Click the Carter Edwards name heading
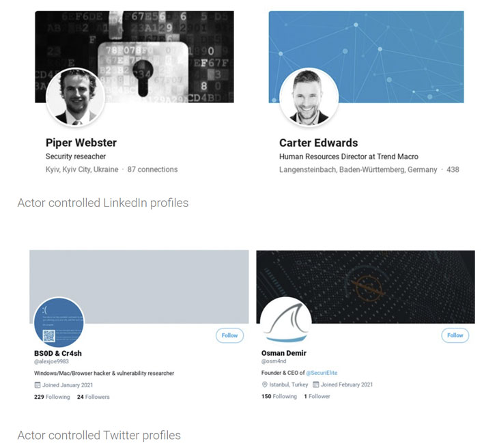The height and width of the screenshot is (448, 497). coord(318,143)
